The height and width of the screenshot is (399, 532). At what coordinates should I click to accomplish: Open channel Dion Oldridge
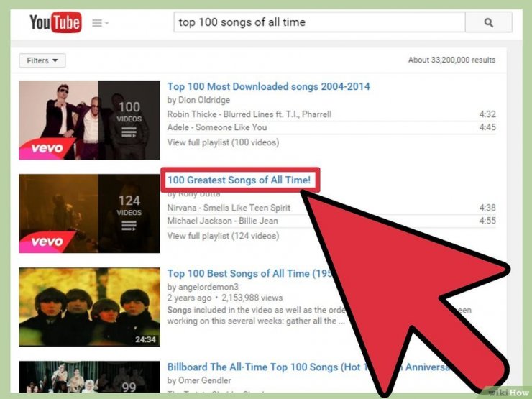click(204, 100)
